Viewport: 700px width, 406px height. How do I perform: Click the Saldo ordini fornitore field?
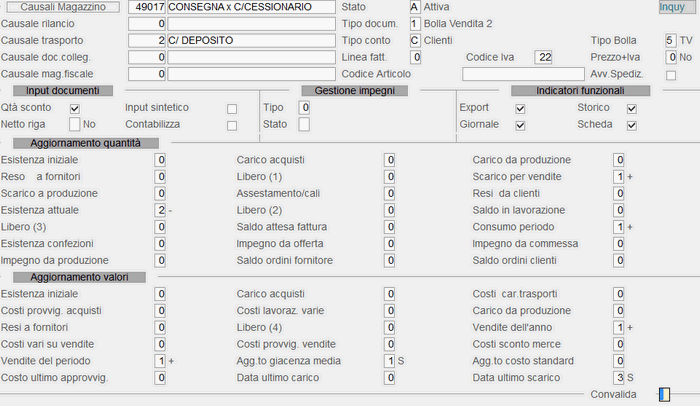(389, 261)
